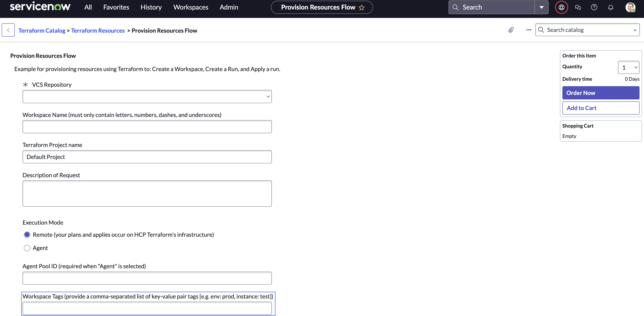Open more options ellipsis menu

click(x=528, y=30)
